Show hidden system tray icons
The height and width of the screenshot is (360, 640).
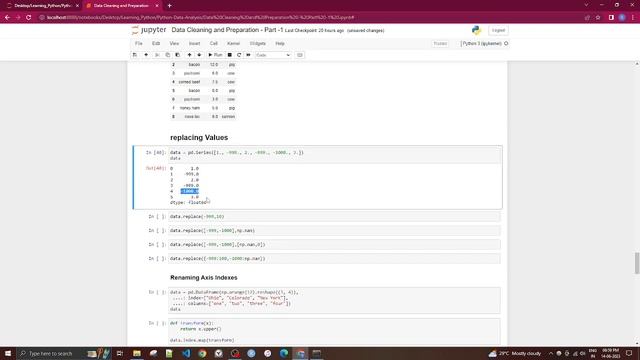pos(551,353)
